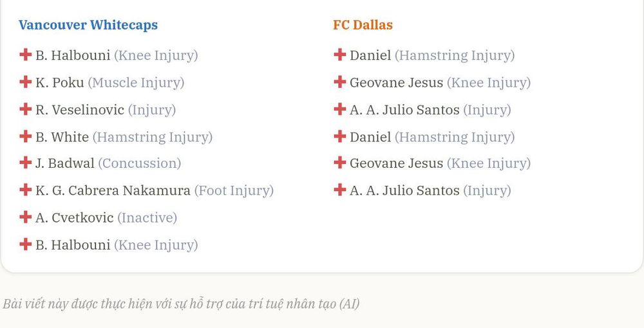644x328 pixels.
Task: Select the injury cross icon for B. White
Action: click(x=26, y=136)
